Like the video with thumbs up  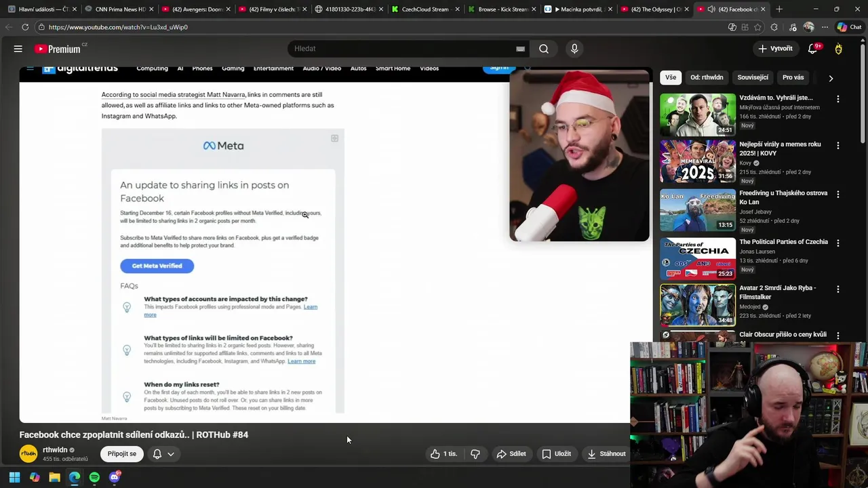coord(444,454)
